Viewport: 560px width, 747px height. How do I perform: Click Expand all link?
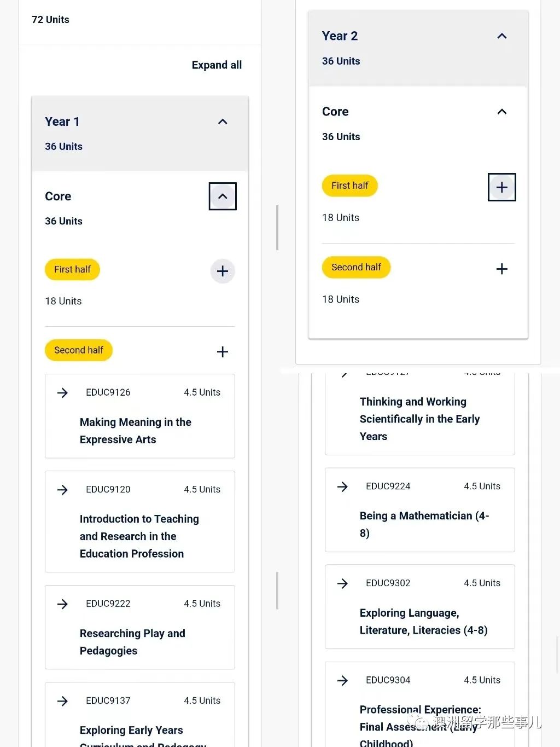tap(217, 65)
